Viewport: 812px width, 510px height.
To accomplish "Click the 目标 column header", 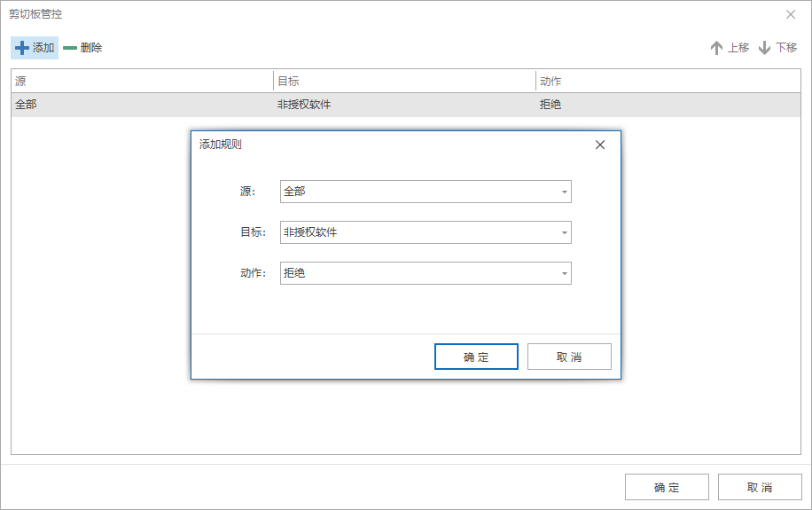I will (x=404, y=82).
